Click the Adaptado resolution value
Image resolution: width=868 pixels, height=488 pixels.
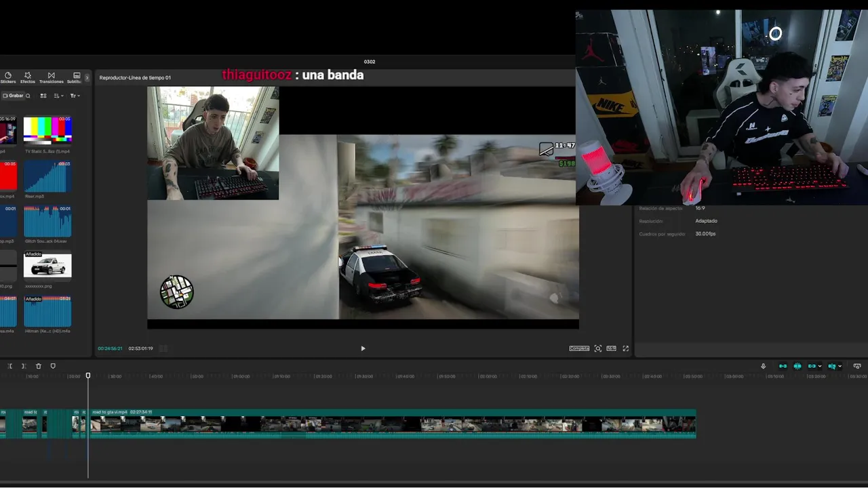[x=706, y=221]
